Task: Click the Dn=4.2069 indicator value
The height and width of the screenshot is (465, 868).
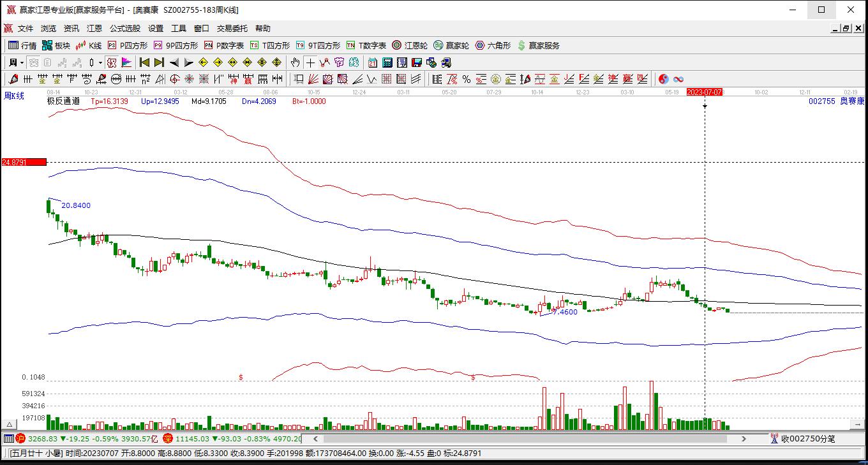Action: [x=258, y=101]
